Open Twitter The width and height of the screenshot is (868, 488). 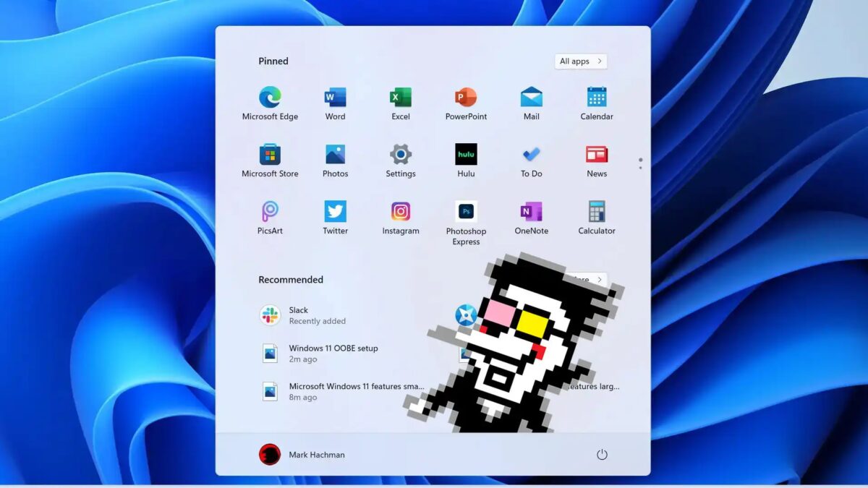[x=334, y=212]
